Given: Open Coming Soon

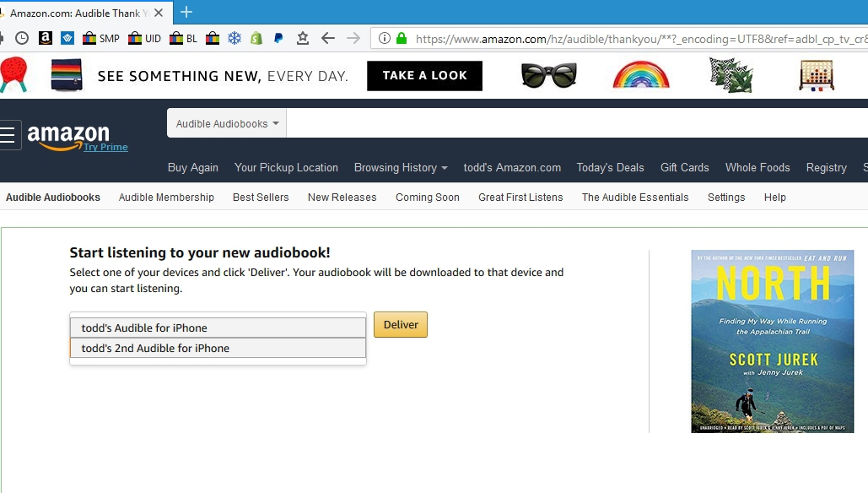Looking at the screenshot, I should click(x=428, y=198).
